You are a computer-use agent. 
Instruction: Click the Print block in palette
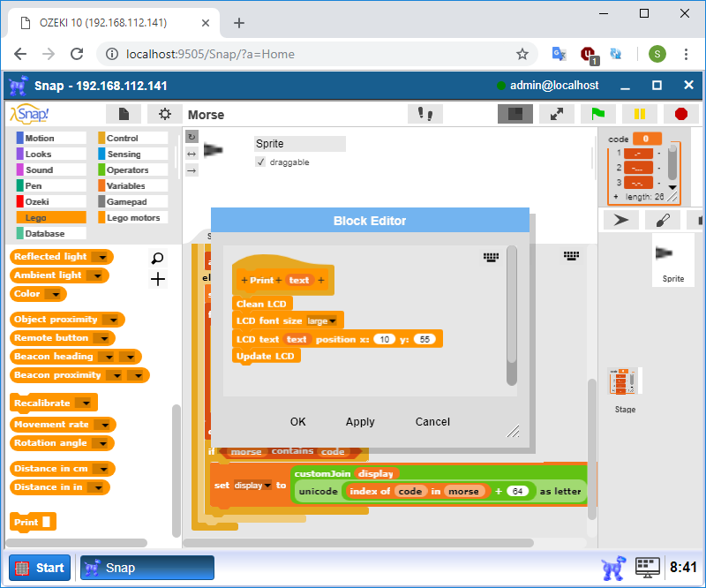click(x=33, y=522)
